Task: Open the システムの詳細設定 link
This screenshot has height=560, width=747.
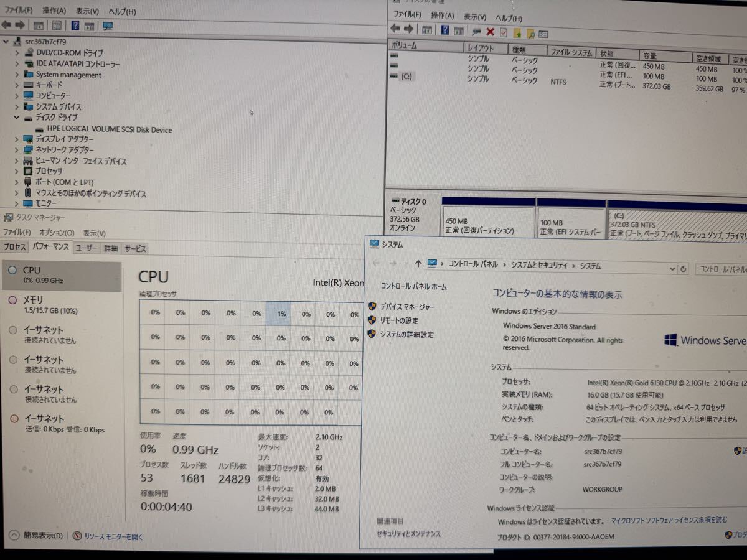Action: (406, 334)
